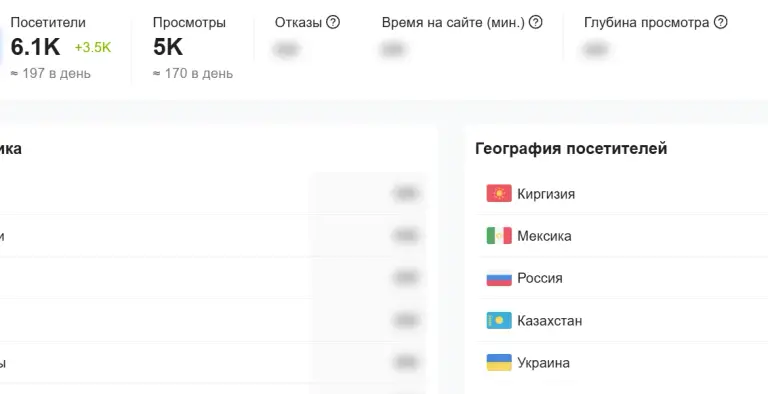Click the help icon next to Отказы
The height and width of the screenshot is (394, 768).
(333, 22)
